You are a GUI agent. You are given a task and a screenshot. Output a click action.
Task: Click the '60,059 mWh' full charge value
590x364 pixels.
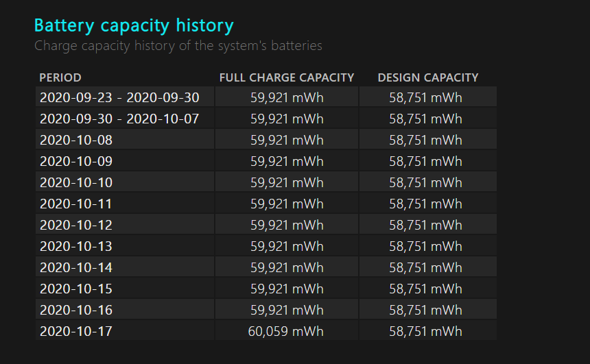(x=286, y=331)
